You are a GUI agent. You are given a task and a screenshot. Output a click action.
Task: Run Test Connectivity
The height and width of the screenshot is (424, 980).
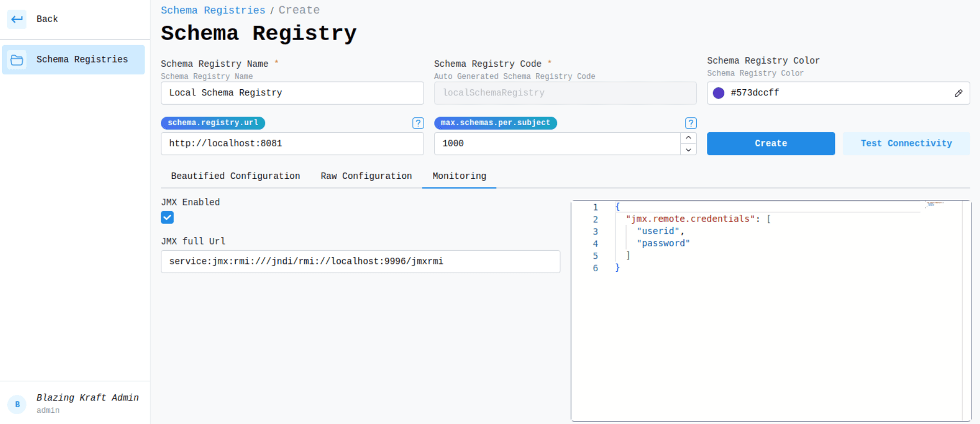coord(906,144)
